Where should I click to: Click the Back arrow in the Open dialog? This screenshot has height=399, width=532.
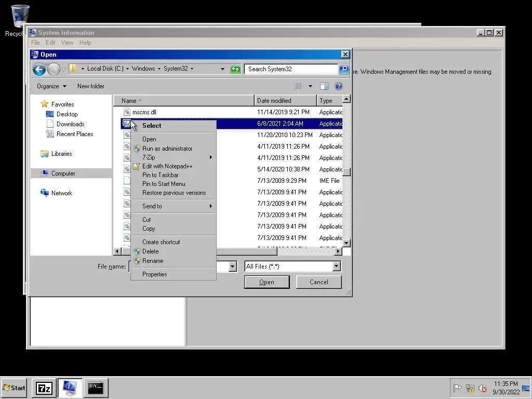(39, 70)
